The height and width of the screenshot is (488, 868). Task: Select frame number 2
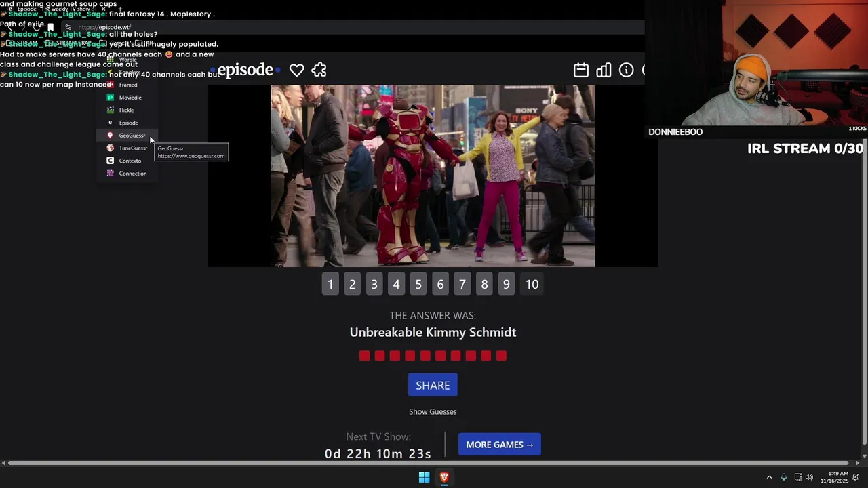352,285
